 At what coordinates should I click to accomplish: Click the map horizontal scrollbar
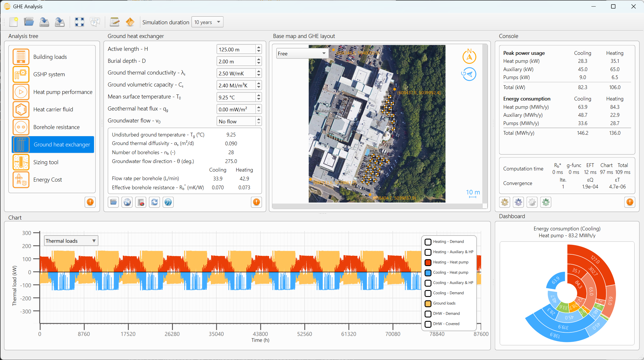(377, 206)
